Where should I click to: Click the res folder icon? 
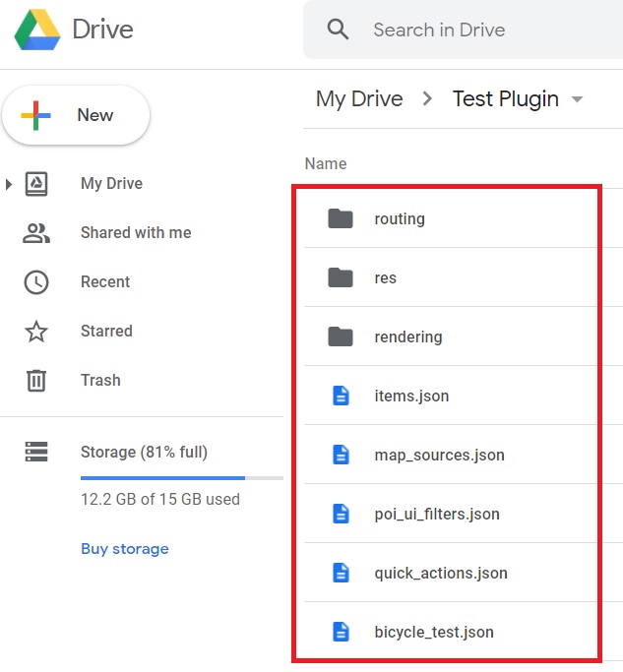tap(341, 277)
